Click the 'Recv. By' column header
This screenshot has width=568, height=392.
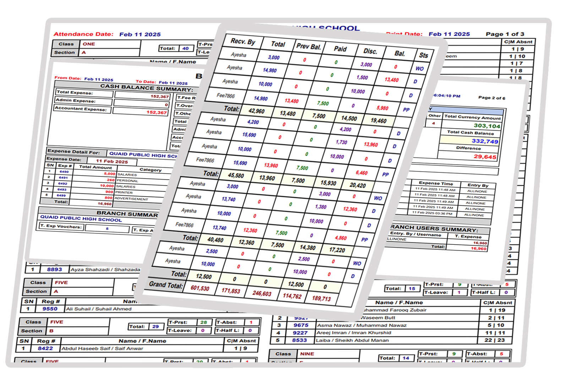[243, 42]
